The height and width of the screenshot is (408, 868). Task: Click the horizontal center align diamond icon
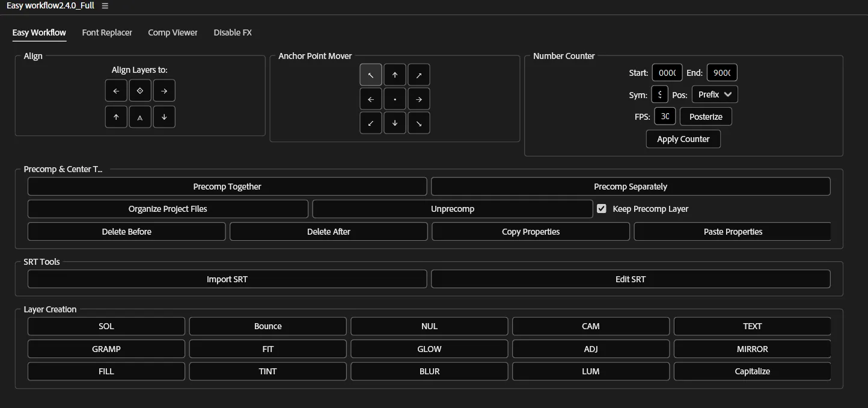(140, 90)
